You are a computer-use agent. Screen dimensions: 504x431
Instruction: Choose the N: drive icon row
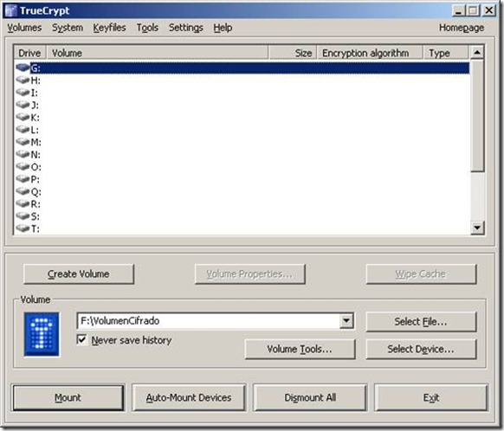tap(23, 154)
